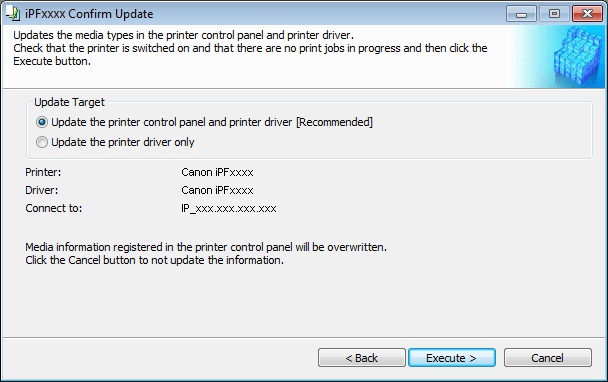Cancel the media information update
Screen dimensions: 608x382
coord(548,358)
